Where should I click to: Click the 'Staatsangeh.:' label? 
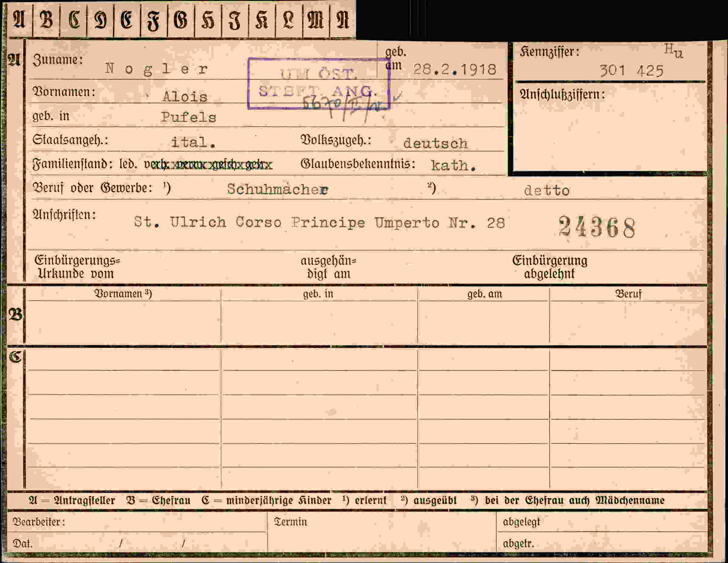(x=70, y=140)
